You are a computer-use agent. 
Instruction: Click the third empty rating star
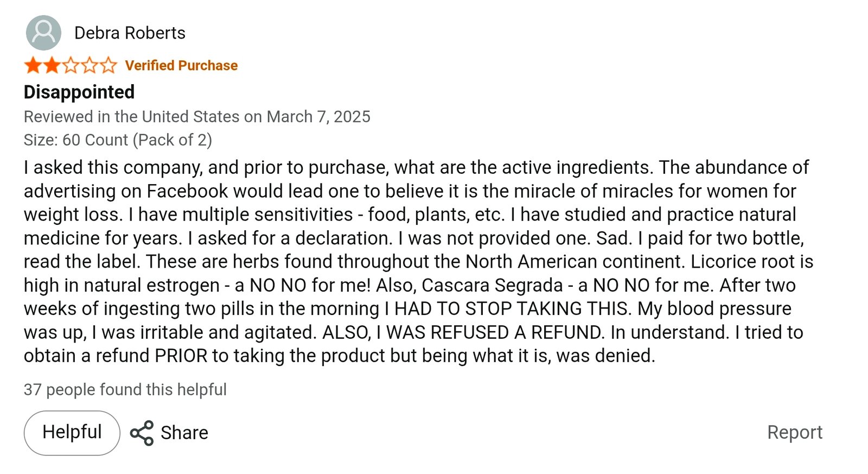(71, 66)
